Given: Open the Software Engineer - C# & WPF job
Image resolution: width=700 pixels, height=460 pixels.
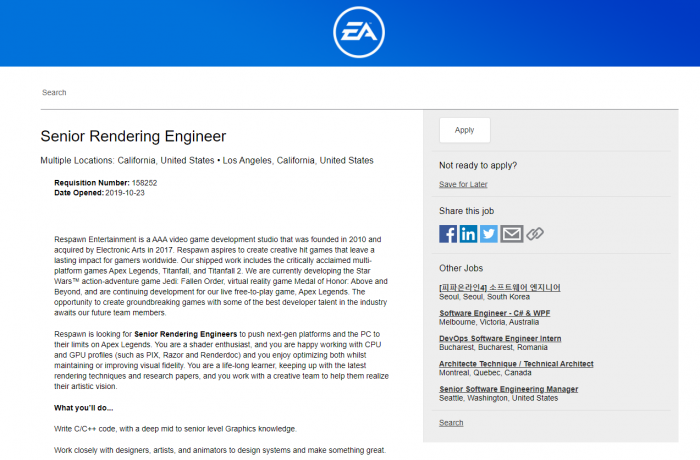Looking at the screenshot, I should [494, 313].
